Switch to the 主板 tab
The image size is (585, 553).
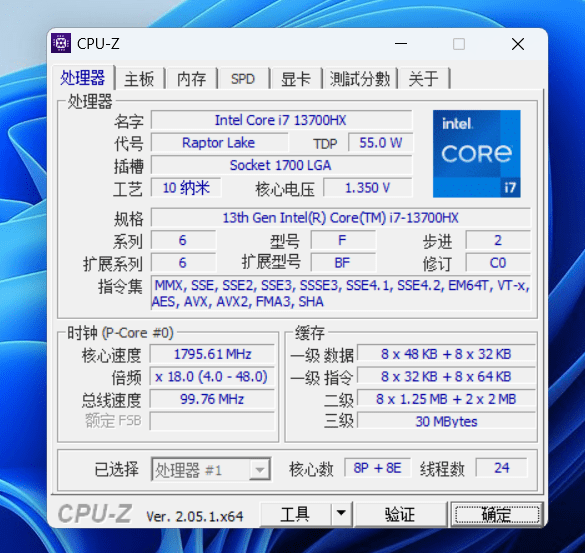140,79
